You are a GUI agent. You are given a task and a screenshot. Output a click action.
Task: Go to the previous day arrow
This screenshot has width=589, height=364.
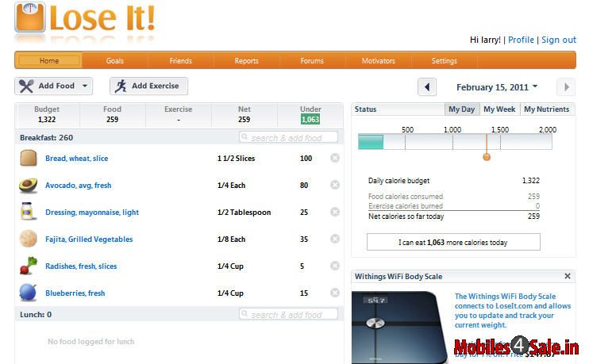tap(427, 87)
